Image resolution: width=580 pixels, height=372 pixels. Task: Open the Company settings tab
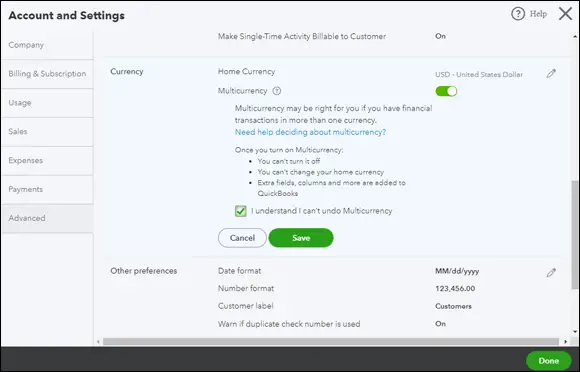47,45
